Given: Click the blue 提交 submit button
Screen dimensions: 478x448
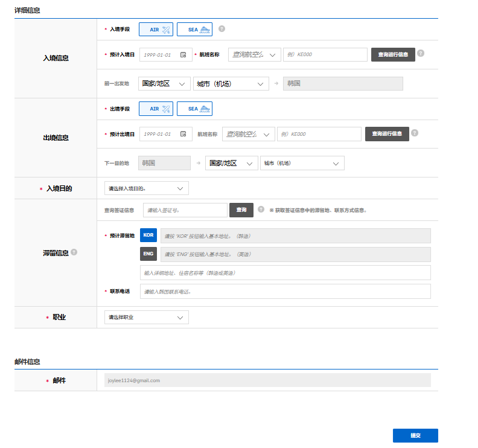Looking at the screenshot, I should pos(415,435).
